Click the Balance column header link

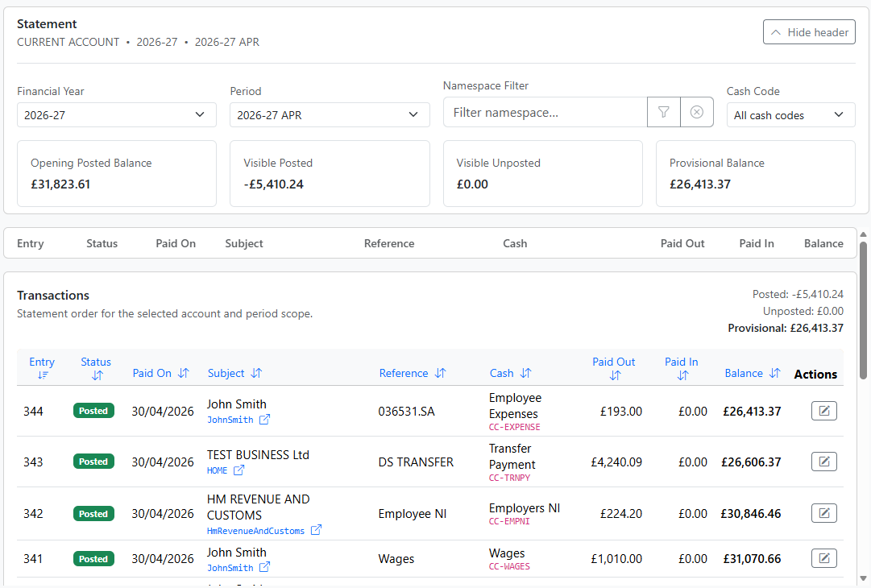(x=744, y=373)
